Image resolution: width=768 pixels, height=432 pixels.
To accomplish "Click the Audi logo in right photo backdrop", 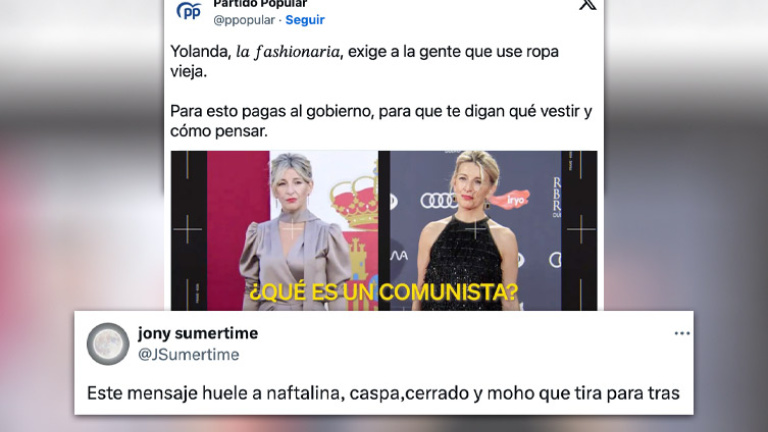I will (x=439, y=200).
